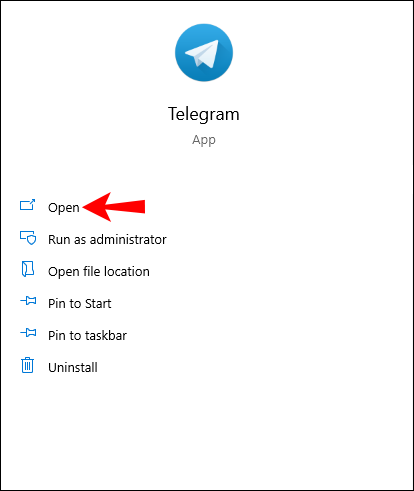This screenshot has width=414, height=491.
Task: Click the Uninstall trash can icon
Action: (27, 365)
